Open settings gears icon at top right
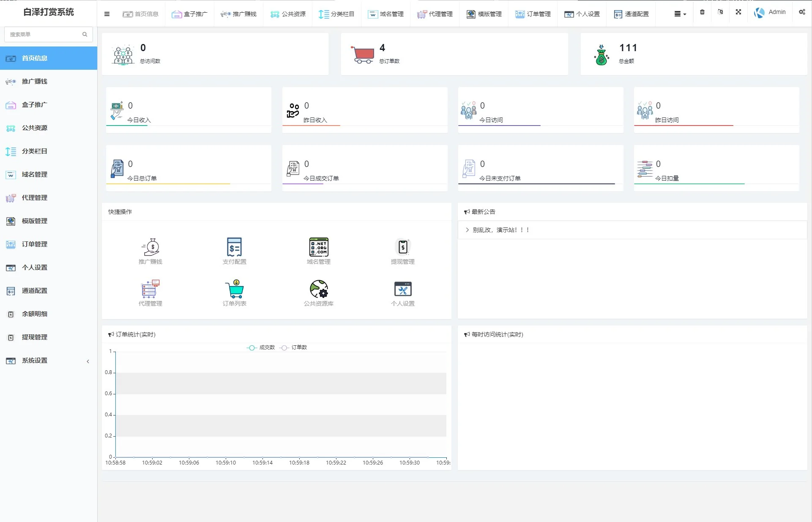Screen dimensions: 812x522 [802, 12]
